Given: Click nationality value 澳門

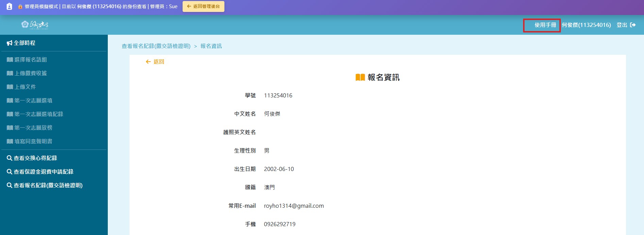Looking at the screenshot, I should [x=269, y=187].
